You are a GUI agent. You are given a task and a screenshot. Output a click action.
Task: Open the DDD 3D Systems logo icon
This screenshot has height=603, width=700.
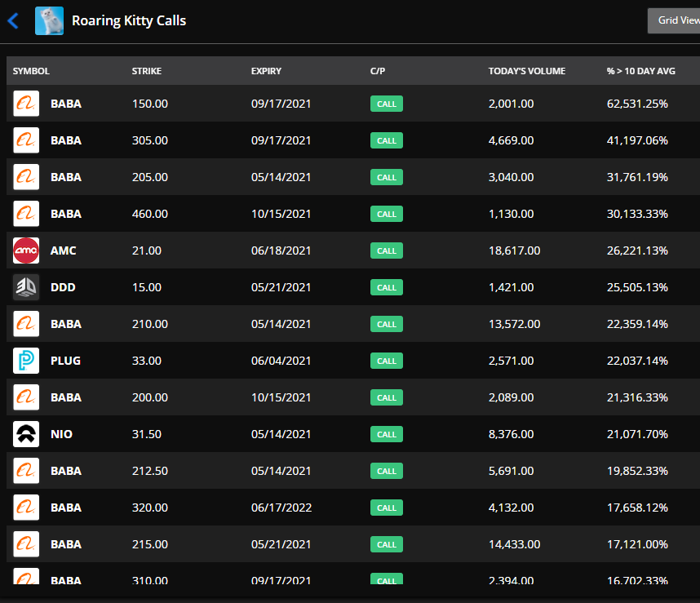click(26, 287)
